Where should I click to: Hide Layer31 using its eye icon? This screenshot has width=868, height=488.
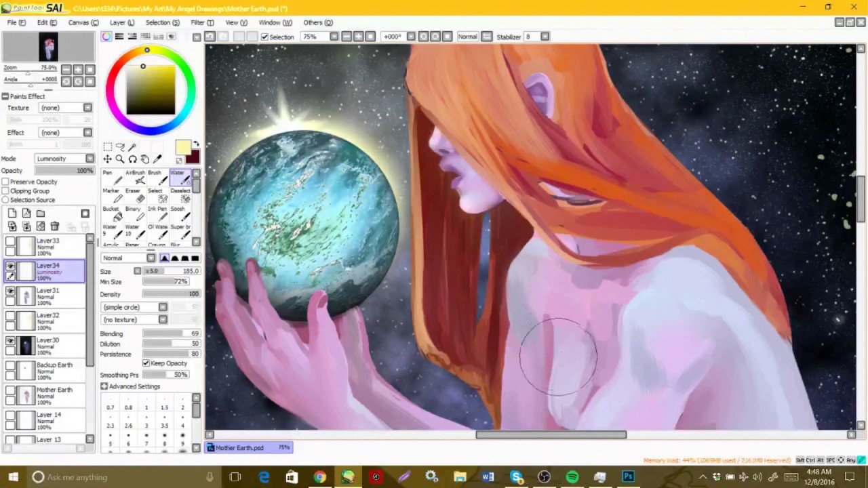10,291
